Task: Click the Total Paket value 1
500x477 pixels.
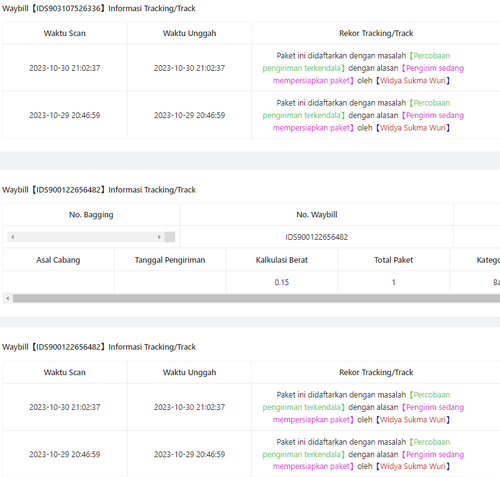Action: (393, 282)
